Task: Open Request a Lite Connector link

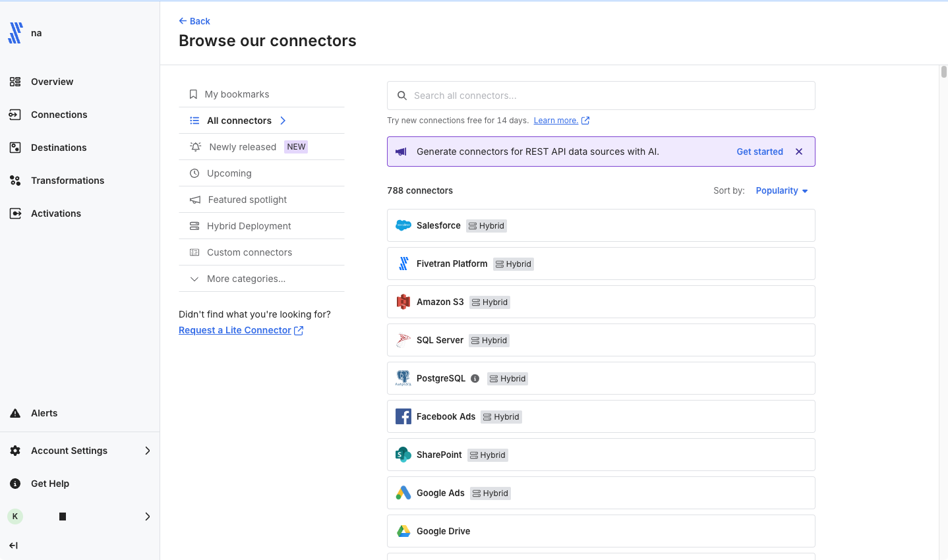Action: [x=241, y=330]
